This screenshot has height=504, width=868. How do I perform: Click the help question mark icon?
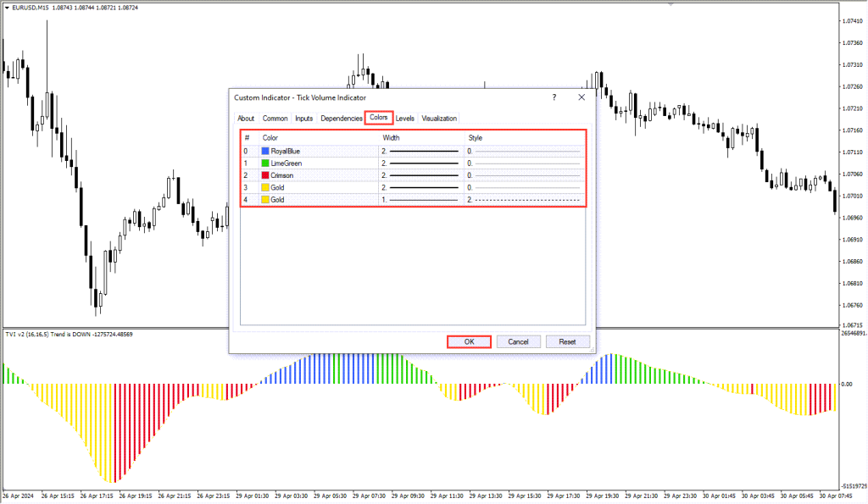554,97
